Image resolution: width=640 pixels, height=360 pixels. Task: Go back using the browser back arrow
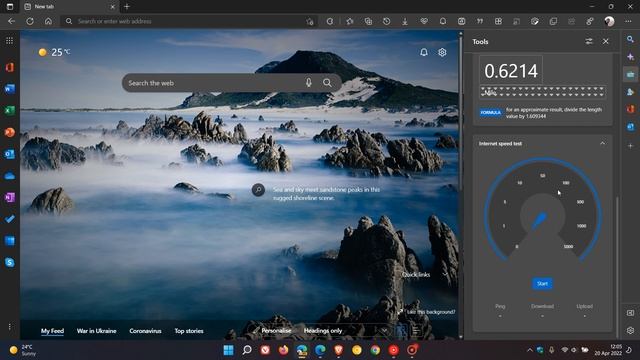pyautogui.click(x=11, y=21)
